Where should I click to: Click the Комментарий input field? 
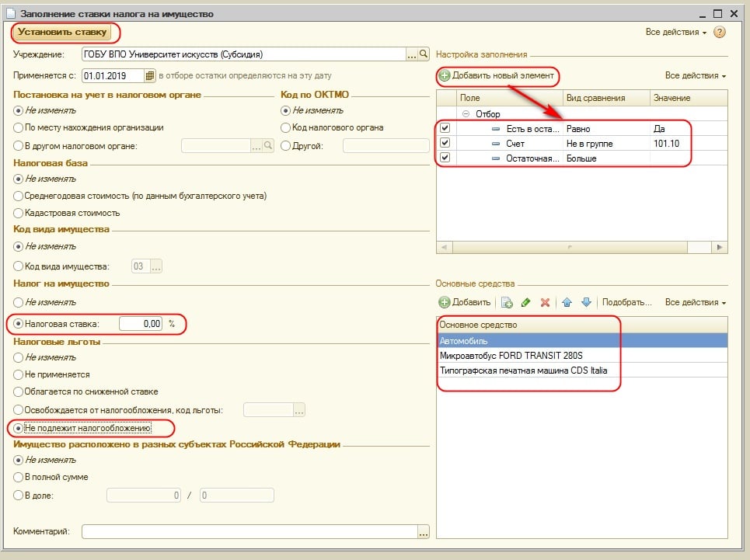(249, 532)
